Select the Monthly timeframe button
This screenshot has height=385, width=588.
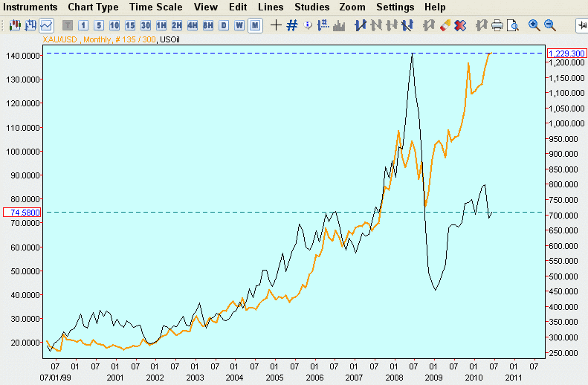255,25
